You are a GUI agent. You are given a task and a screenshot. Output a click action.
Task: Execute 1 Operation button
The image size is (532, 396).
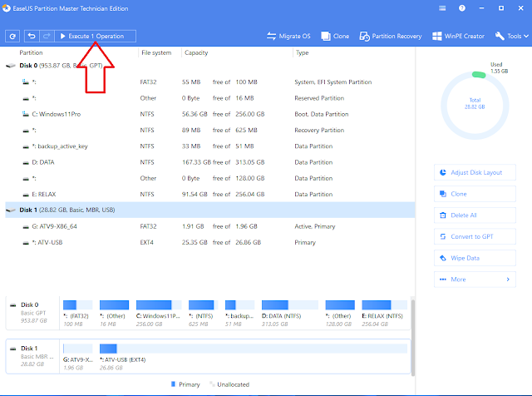click(96, 36)
